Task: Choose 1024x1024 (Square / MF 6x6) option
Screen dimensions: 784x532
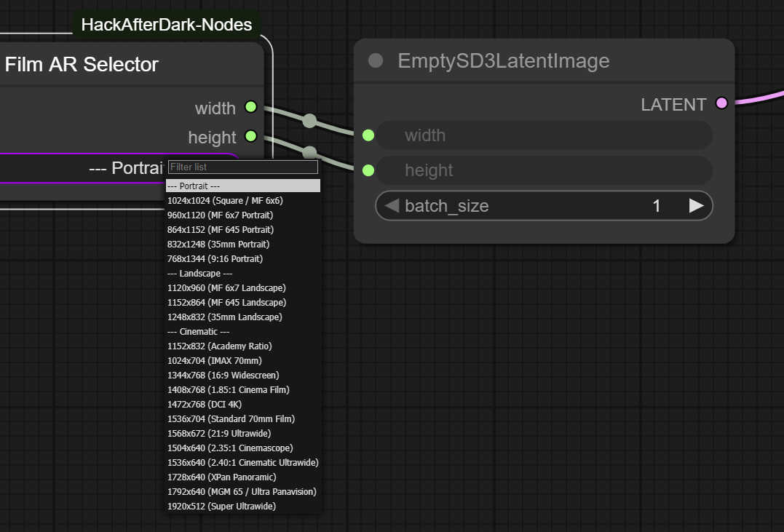Action: pos(243,200)
